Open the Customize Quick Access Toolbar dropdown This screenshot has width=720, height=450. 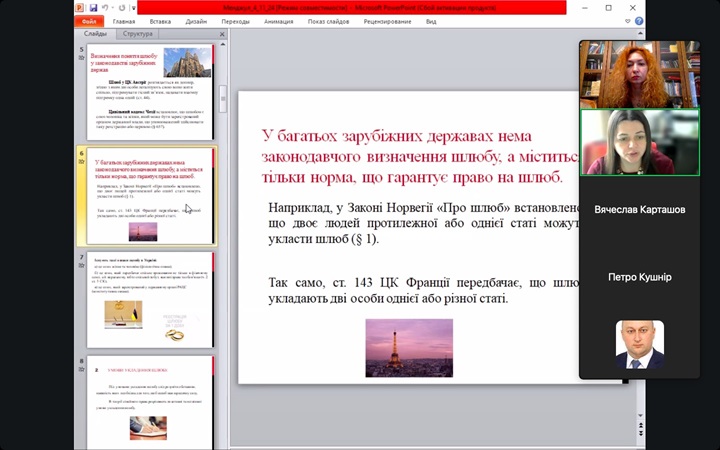133,7
